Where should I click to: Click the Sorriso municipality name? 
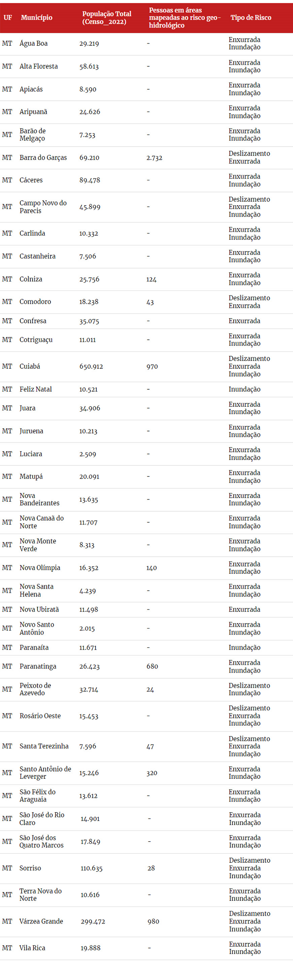pyautogui.click(x=30, y=868)
